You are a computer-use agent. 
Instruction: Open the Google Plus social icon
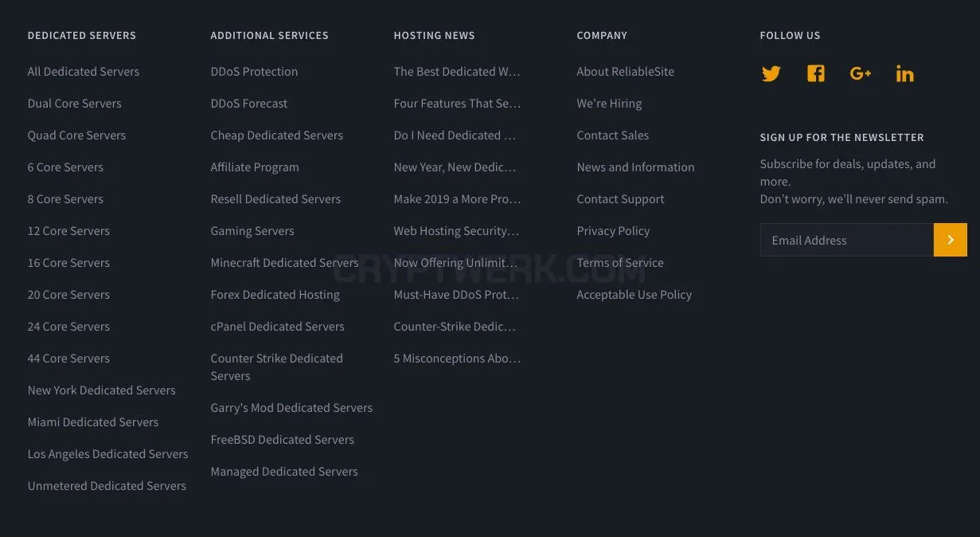coord(861,74)
